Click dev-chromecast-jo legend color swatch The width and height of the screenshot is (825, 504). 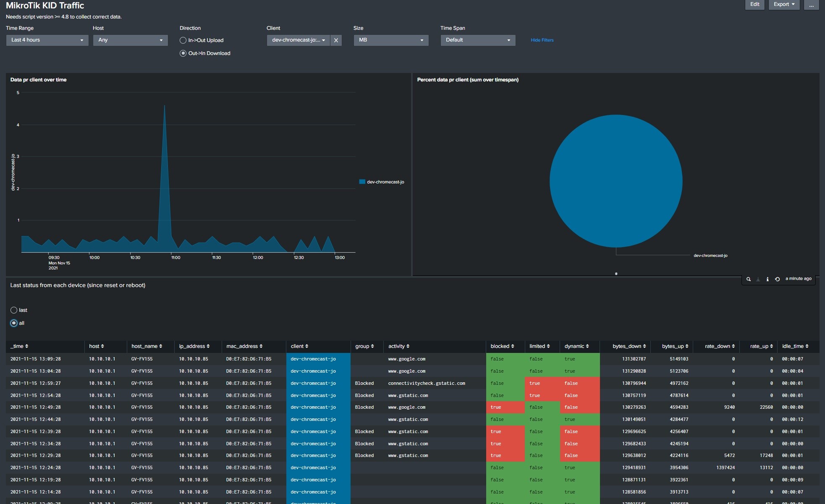(362, 182)
